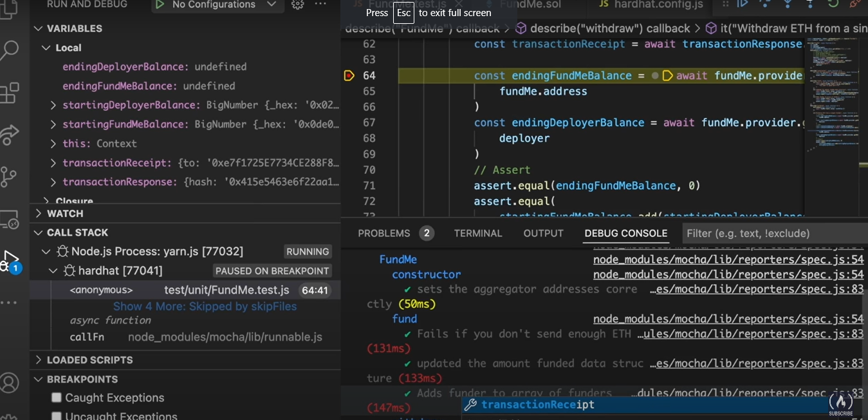Open Search view in activity bar
This screenshot has width=868, height=420.
click(x=9, y=50)
